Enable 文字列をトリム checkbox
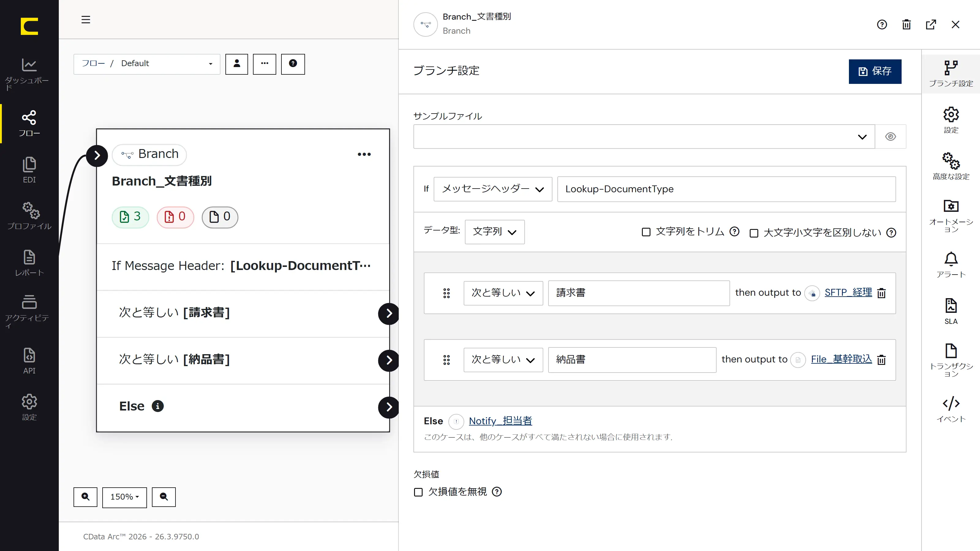 pyautogui.click(x=646, y=232)
